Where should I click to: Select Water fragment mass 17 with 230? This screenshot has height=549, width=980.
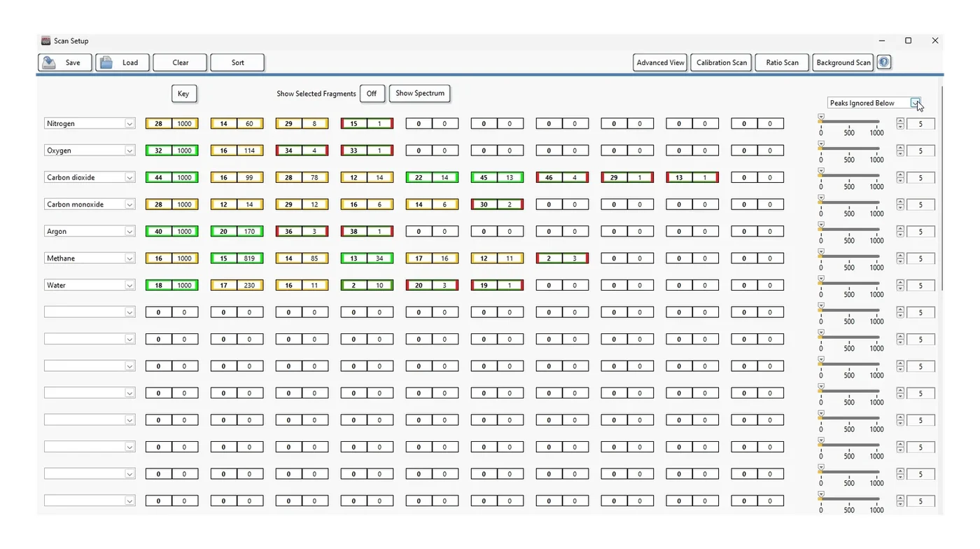point(237,286)
